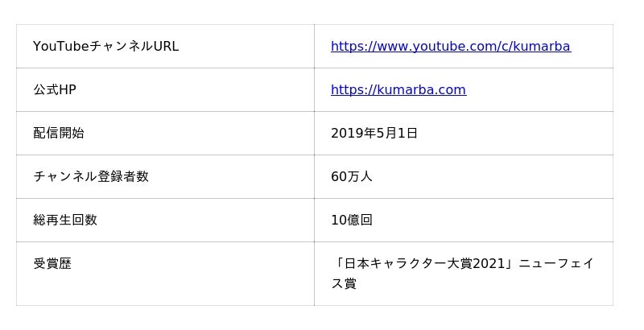Click the word "YouTube" in the first row label
The height and width of the screenshot is (330, 644).
coord(60,46)
